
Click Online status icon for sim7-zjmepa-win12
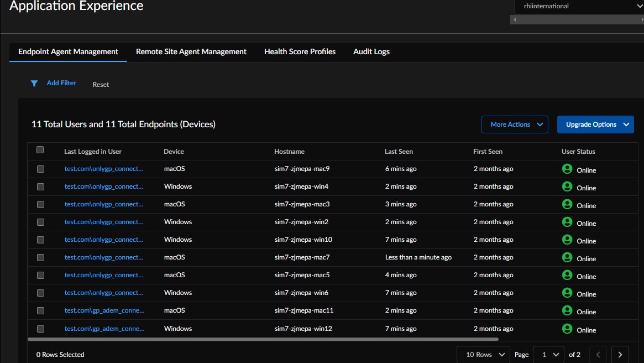[x=567, y=329]
